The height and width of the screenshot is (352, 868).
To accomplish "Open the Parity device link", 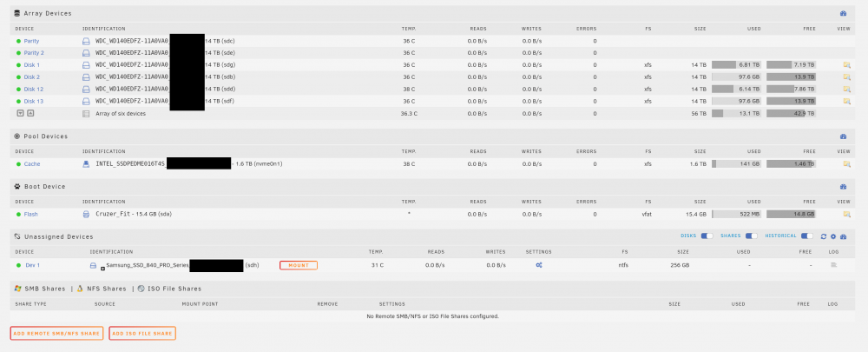I will (x=31, y=41).
